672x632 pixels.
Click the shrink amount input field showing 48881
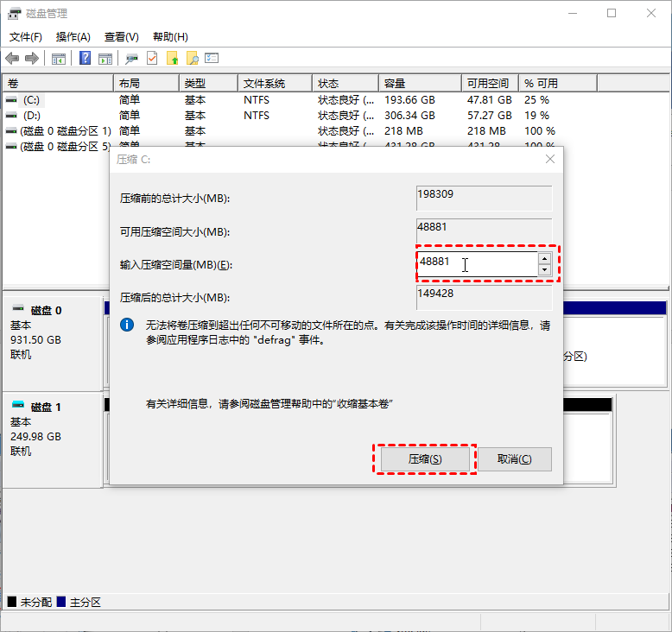point(477,264)
